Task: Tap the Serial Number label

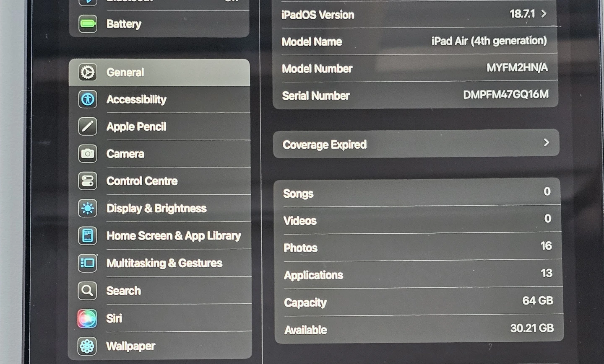Action: pyautogui.click(x=316, y=96)
